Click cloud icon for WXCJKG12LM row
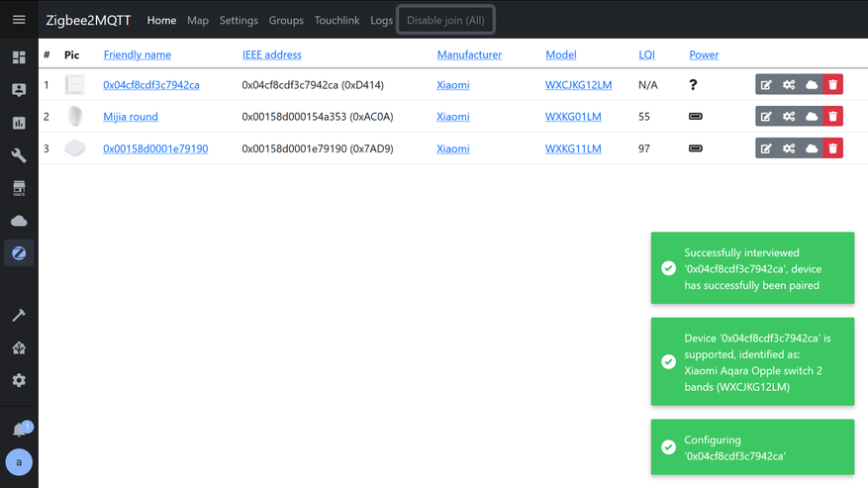This screenshot has width=868, height=488. click(812, 85)
